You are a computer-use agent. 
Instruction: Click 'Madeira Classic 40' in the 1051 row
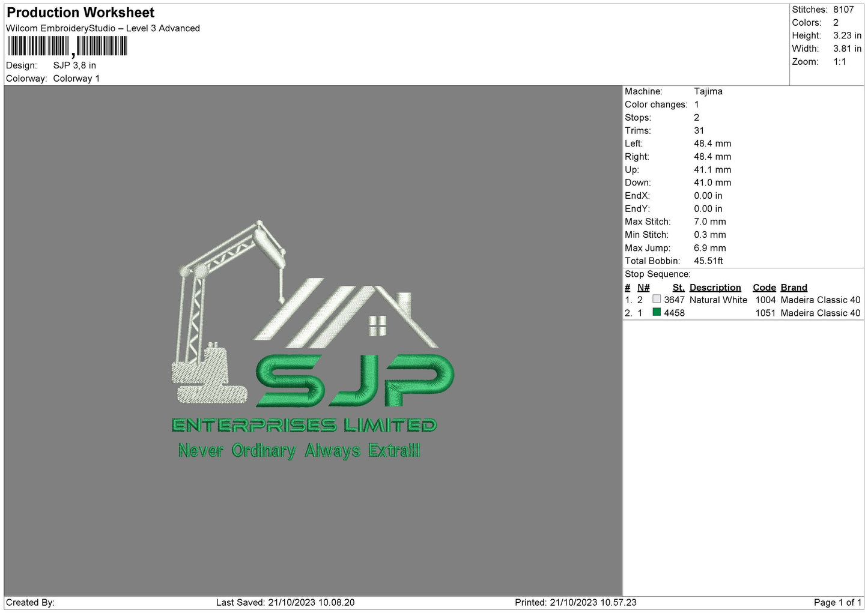(x=821, y=313)
